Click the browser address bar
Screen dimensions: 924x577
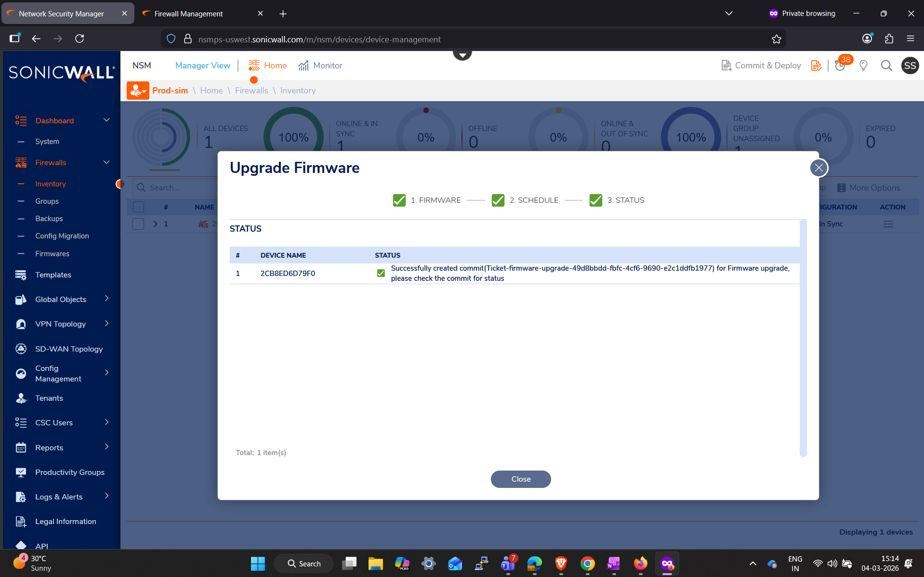473,39
